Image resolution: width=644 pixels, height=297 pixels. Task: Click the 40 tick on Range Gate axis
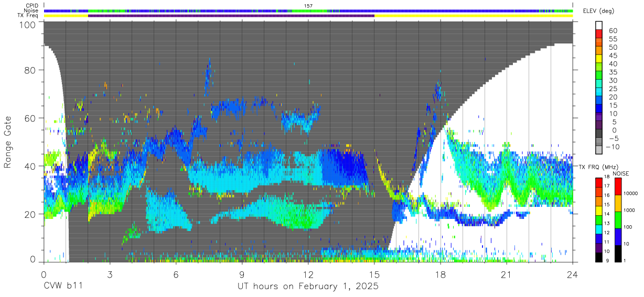31,166
